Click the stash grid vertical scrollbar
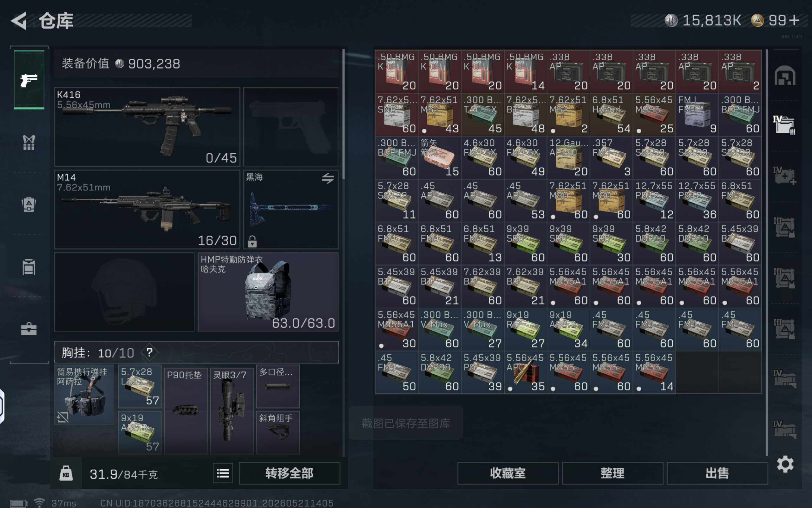The image size is (812, 508). coord(767,253)
